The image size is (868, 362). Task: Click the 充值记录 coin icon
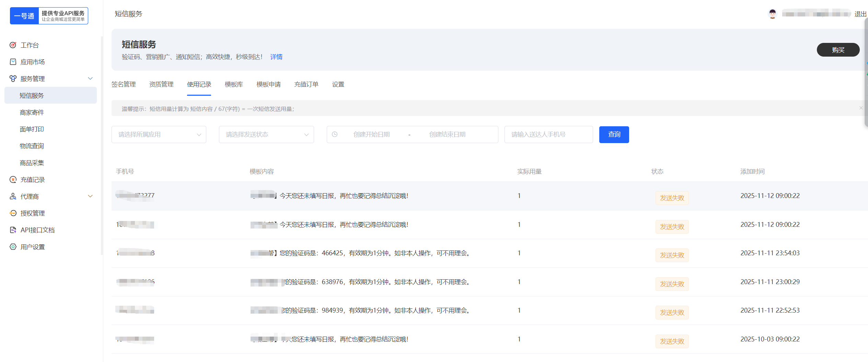point(13,179)
